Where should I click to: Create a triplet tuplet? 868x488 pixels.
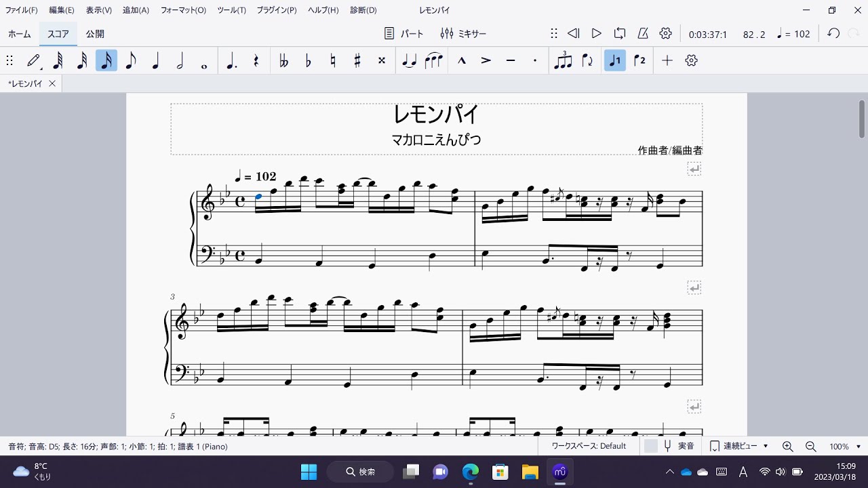coord(563,60)
